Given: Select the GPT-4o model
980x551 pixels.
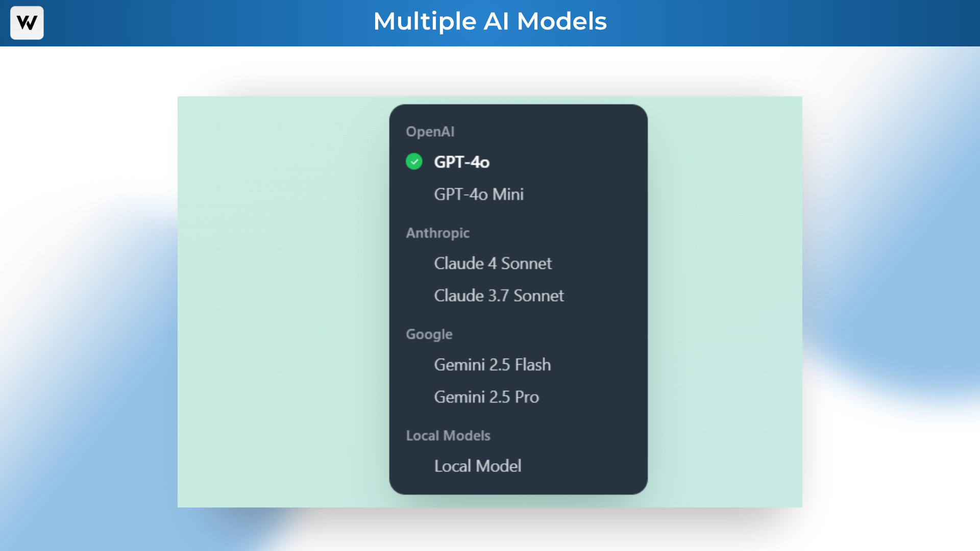Looking at the screenshot, I should coord(461,162).
